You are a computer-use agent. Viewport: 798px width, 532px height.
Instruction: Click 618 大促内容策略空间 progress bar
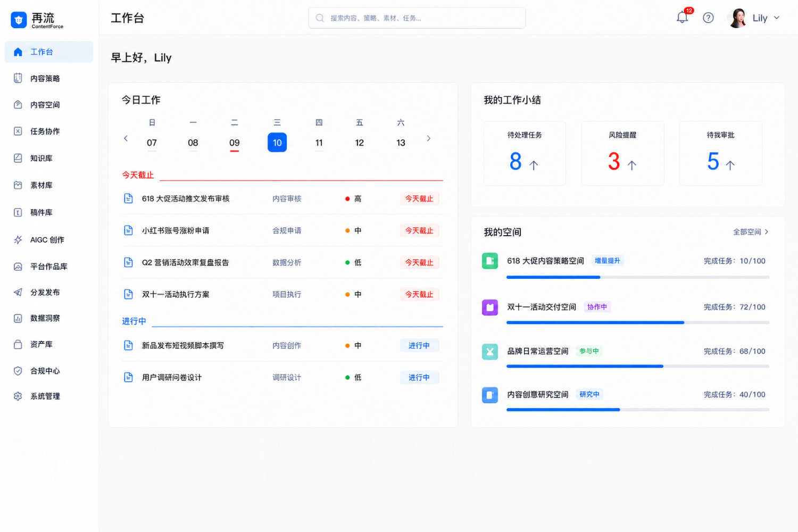(x=638, y=277)
